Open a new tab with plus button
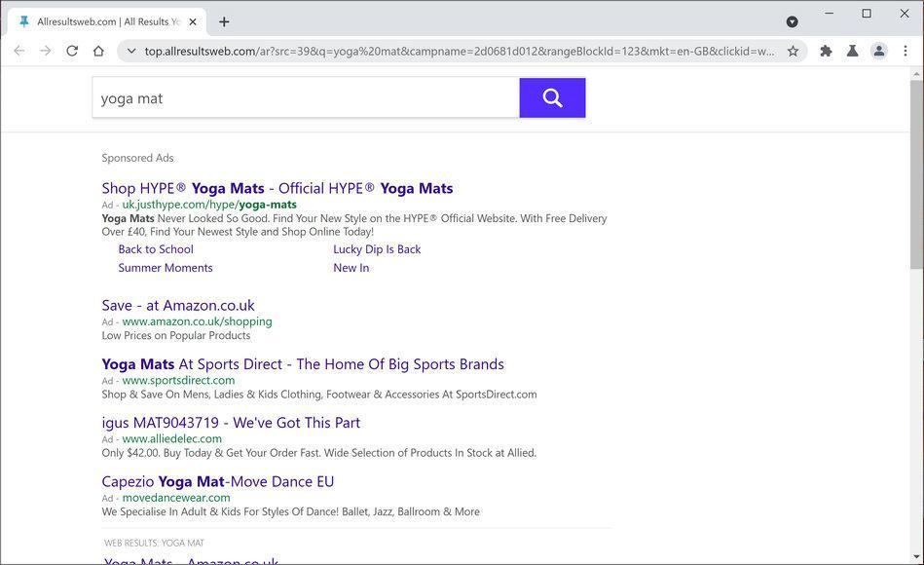This screenshot has width=924, height=565. point(224,21)
